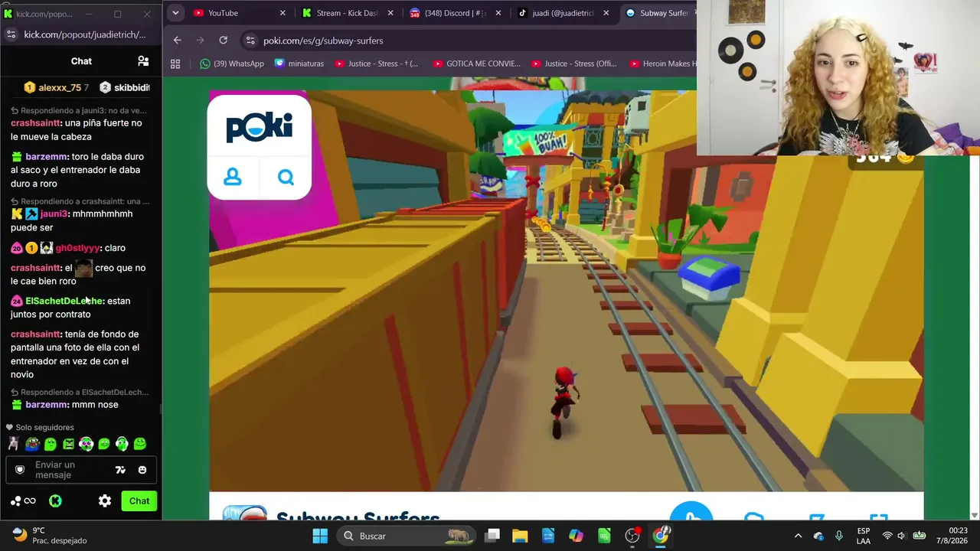This screenshot has width=980, height=551.
Task: Open File Explorer from taskbar
Action: click(x=520, y=536)
